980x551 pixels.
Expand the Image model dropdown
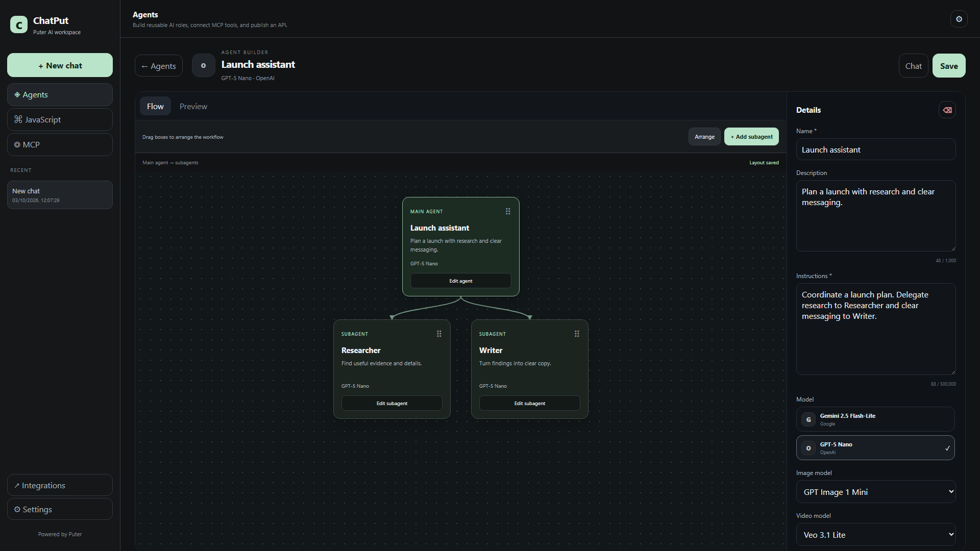coord(876,492)
